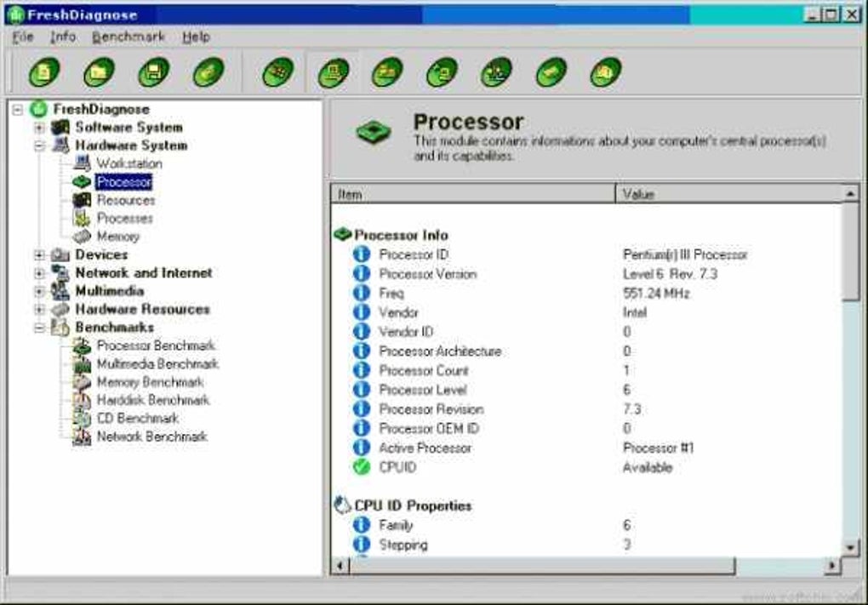Click the CD Benchmark icon

click(82, 419)
